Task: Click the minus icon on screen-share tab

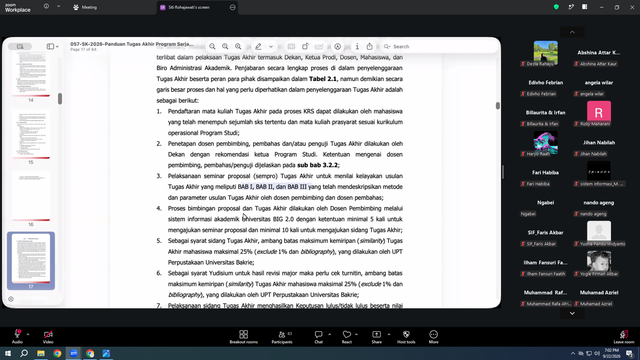Action: pos(233,7)
